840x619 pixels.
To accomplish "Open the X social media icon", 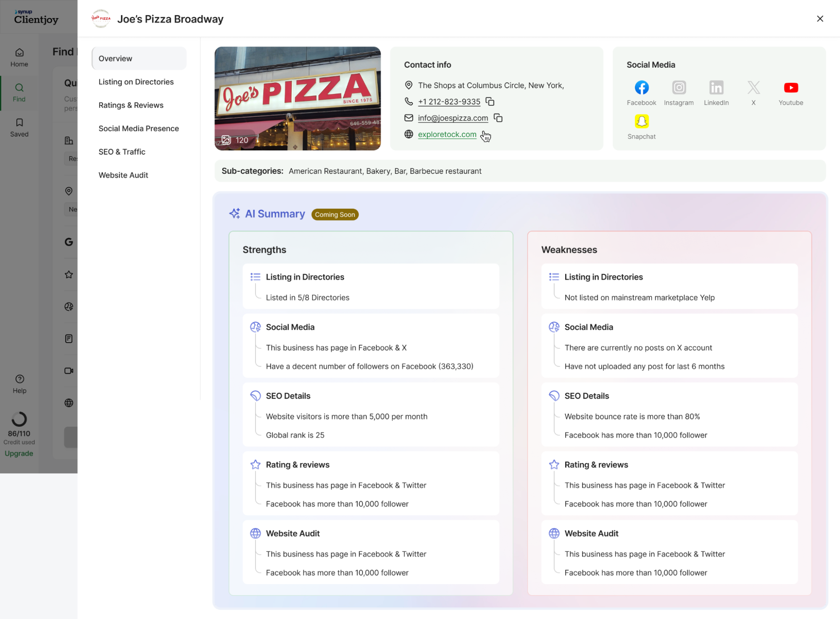I will [x=753, y=87].
